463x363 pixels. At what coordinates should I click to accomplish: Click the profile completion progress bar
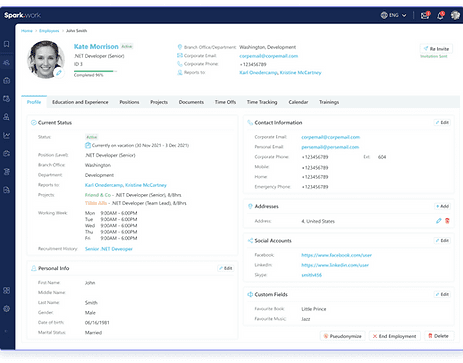point(95,71)
